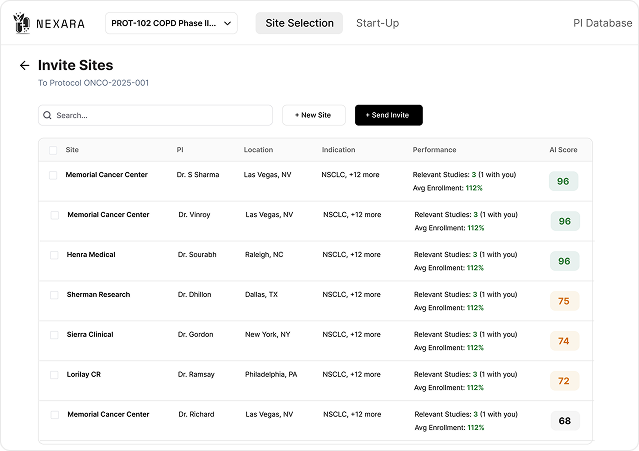Click the AI score 96 badge for Henra Medical
Screen dimensions: 639x451
[564, 261]
